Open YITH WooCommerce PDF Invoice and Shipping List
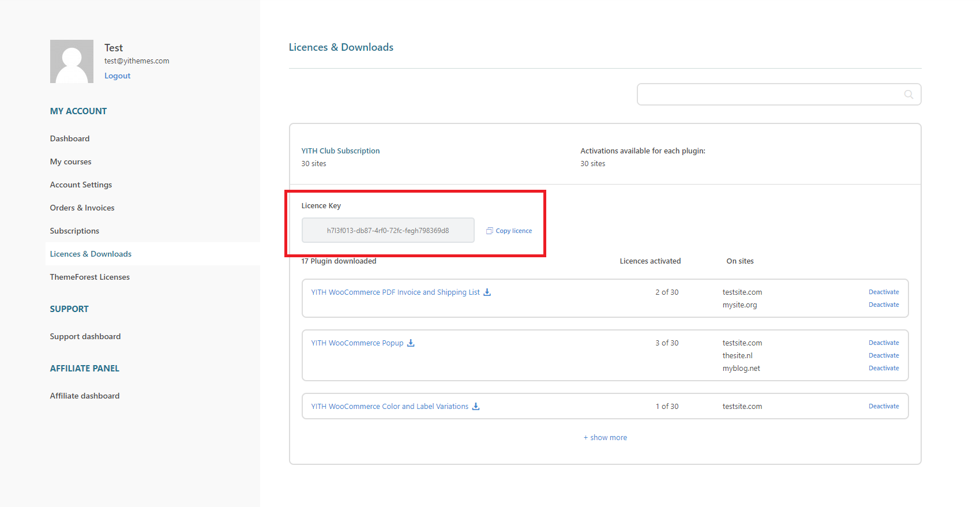980x507 pixels. tap(395, 292)
